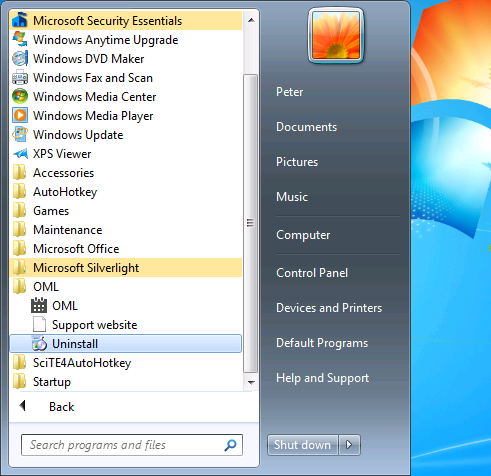The height and width of the screenshot is (476, 491).
Task: Click the programs list scrollbar thumb
Action: point(250,223)
